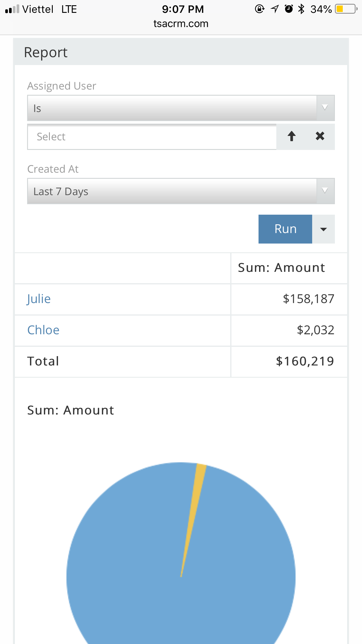Tap the tsacrm.com address bar

point(181,24)
